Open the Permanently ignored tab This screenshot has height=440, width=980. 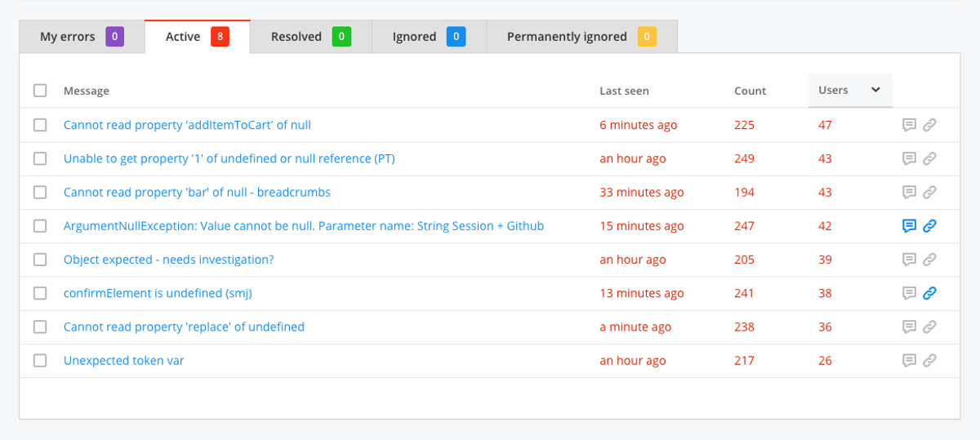[x=581, y=37]
